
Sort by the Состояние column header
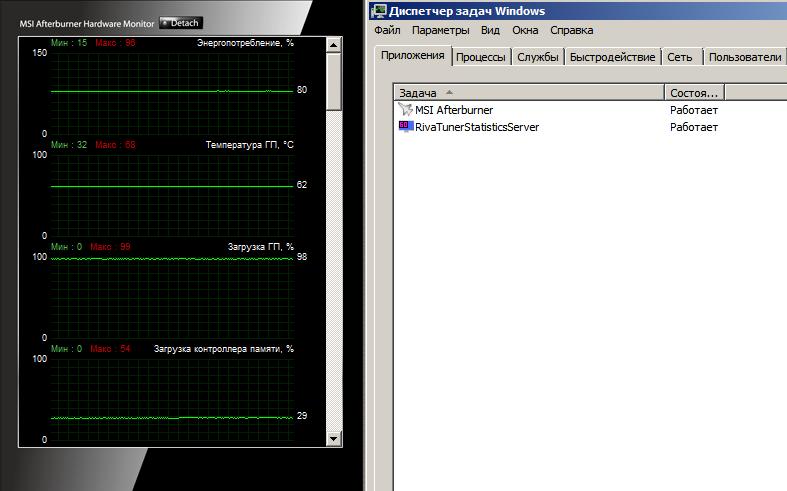pos(694,93)
